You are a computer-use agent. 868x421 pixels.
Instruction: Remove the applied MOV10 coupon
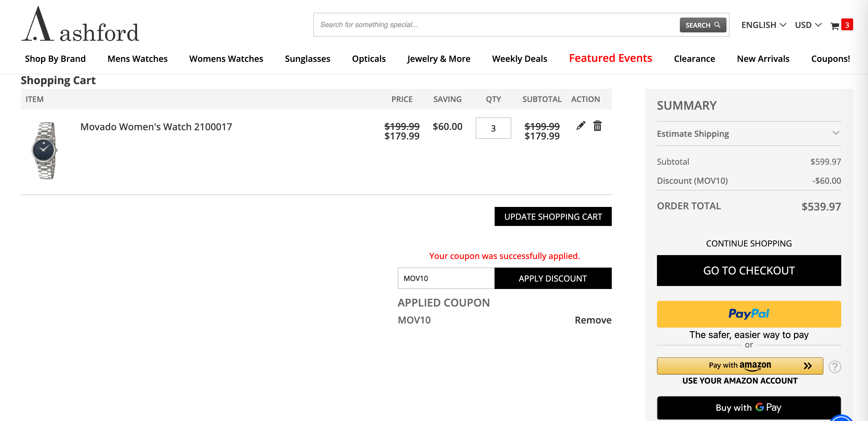pyautogui.click(x=593, y=320)
